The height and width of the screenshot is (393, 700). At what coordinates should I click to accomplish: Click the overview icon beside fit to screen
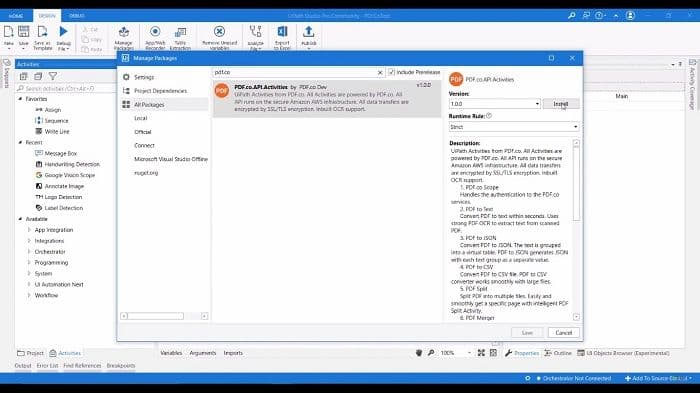coord(493,353)
